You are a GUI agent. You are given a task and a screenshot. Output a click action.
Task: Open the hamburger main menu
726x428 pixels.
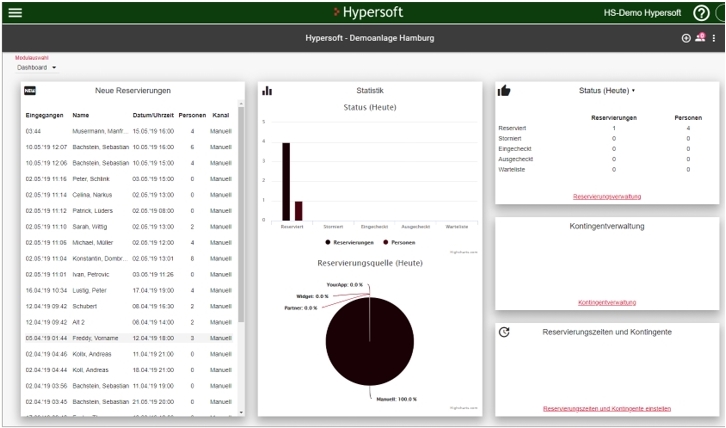[x=15, y=13]
